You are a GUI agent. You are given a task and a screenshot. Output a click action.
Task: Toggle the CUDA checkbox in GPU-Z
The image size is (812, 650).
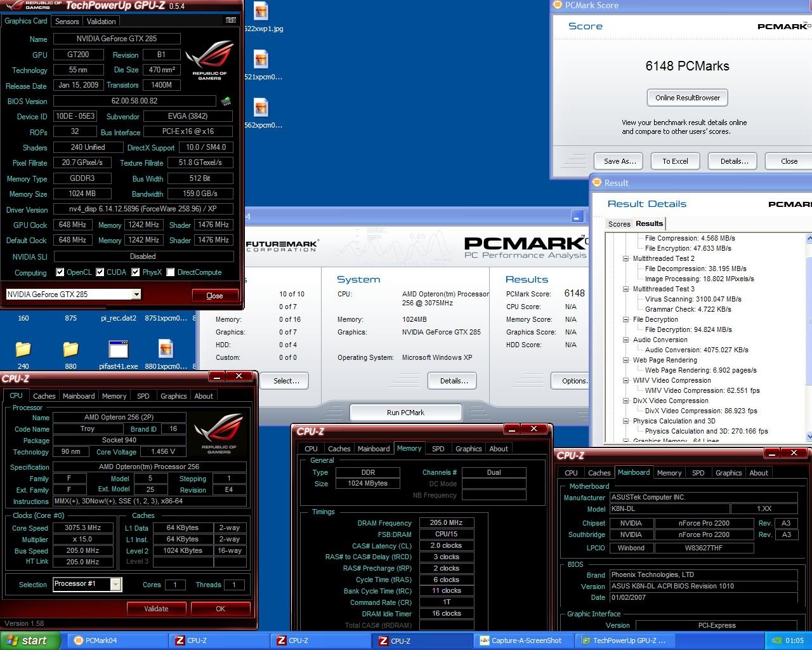[100, 272]
